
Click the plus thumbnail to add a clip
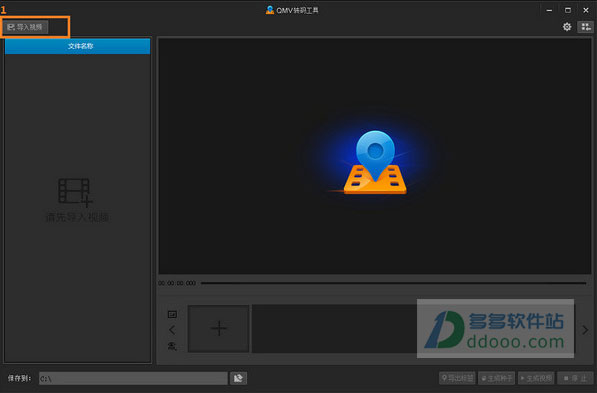[x=219, y=328]
